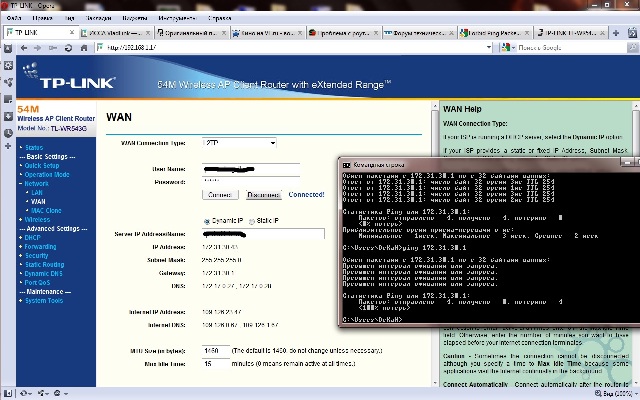Viewport: 640px width, 400px height.
Task: Click the Connect button
Action: [220, 195]
